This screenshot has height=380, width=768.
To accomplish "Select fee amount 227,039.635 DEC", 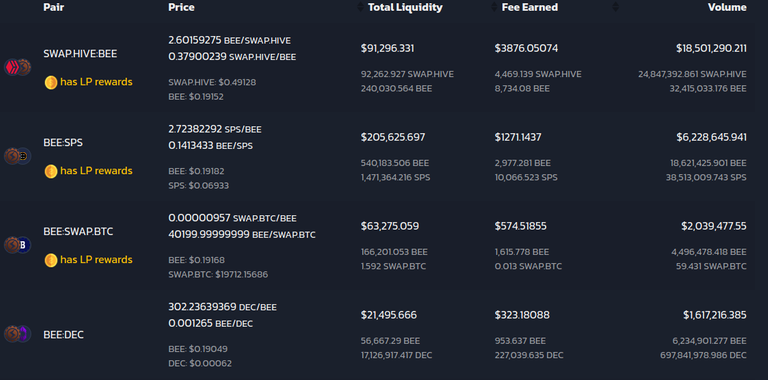I will coord(528,356).
